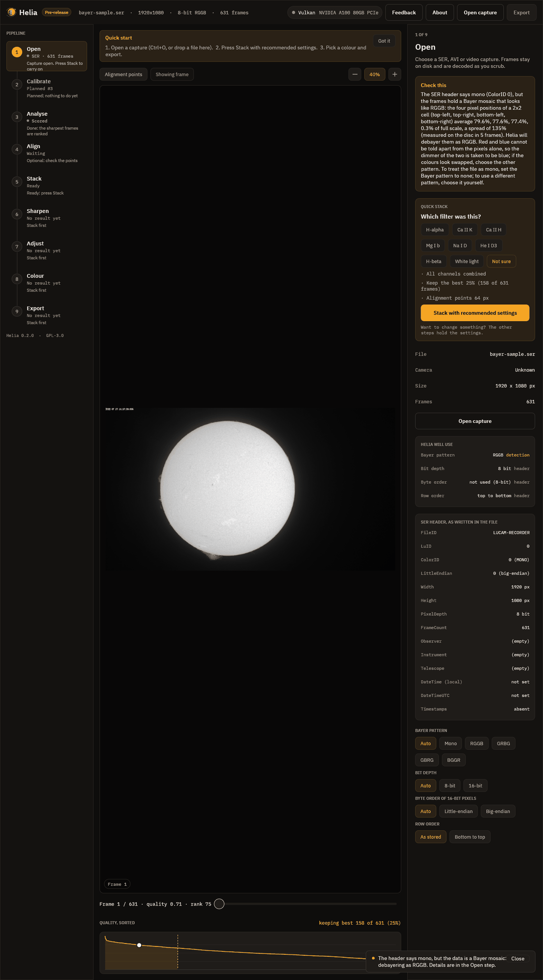
Task: Click the Helia sun logo icon
Action: pos(11,12)
